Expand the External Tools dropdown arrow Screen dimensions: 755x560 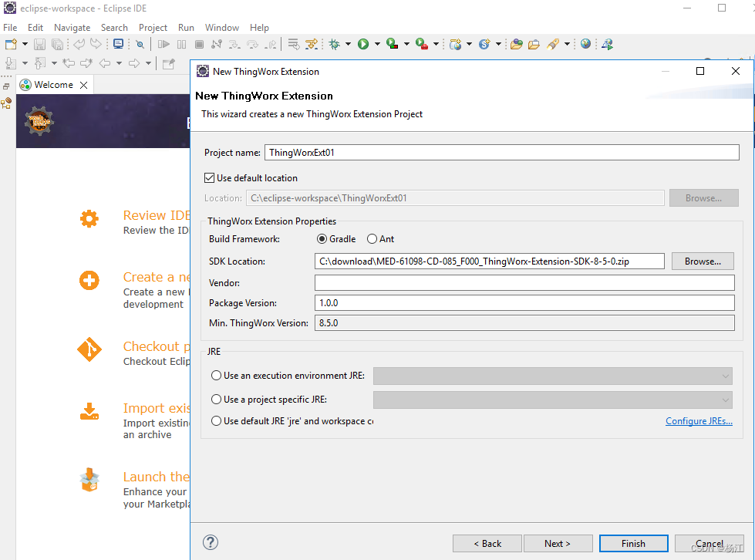click(x=436, y=44)
